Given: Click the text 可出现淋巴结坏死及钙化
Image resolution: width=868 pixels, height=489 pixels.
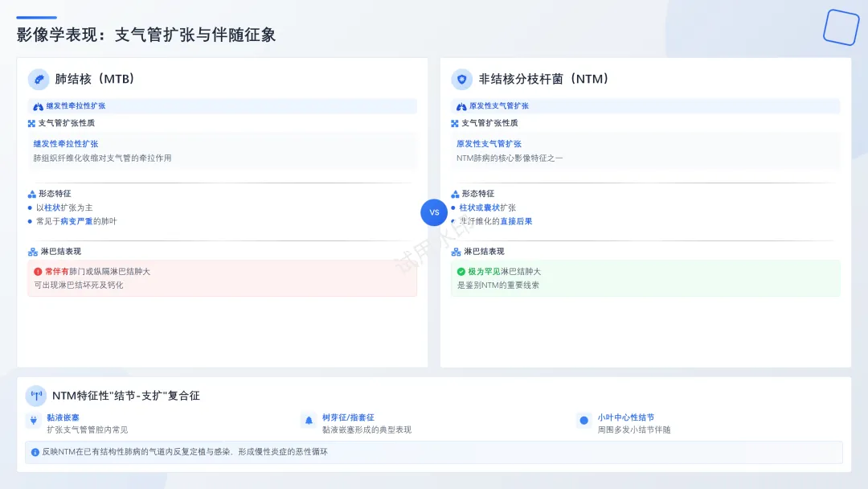Looking at the screenshot, I should point(79,286).
